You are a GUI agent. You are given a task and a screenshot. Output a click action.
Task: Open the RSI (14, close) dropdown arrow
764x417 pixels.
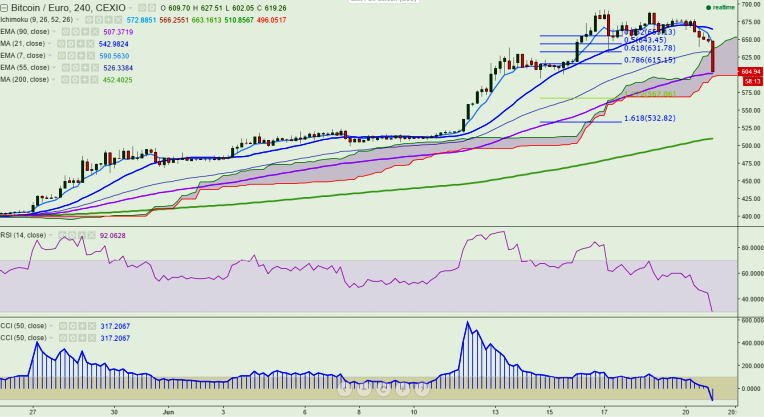coord(51,235)
